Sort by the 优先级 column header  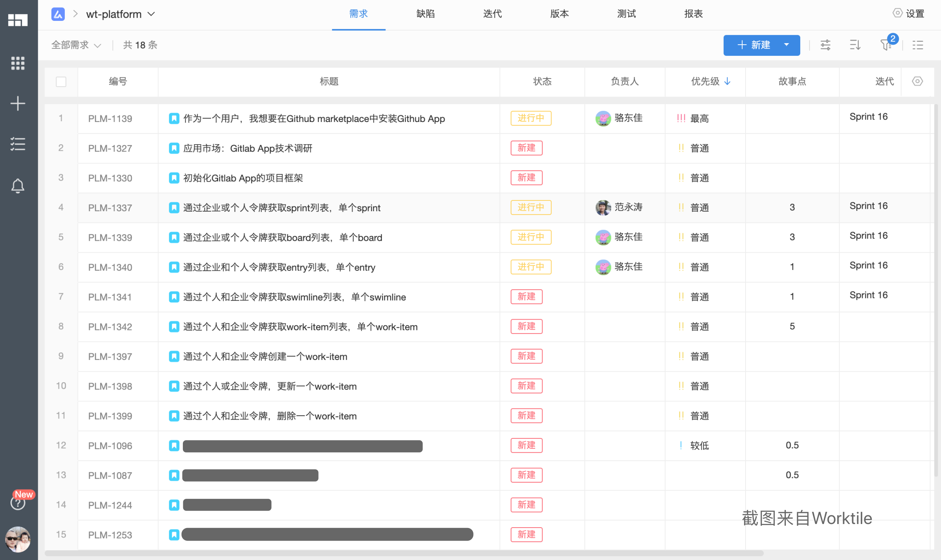point(705,81)
